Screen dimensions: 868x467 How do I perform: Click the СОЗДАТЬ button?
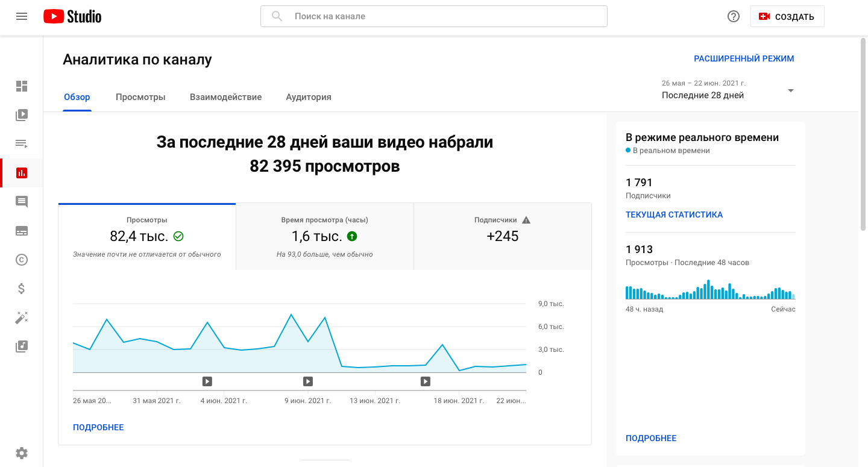point(787,17)
